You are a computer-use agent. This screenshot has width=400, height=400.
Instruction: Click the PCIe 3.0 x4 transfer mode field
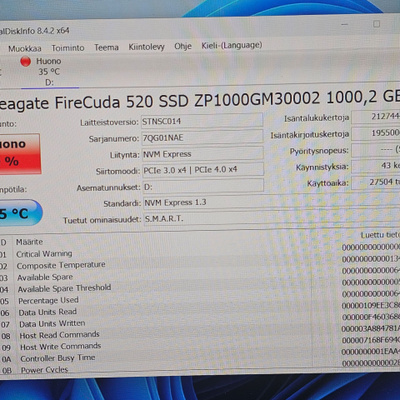[203, 170]
